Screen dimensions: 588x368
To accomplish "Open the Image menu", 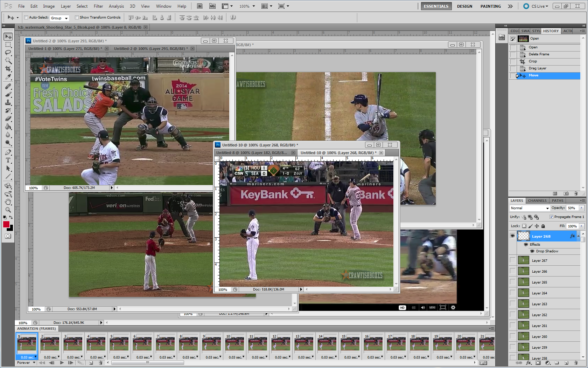I will (49, 6).
